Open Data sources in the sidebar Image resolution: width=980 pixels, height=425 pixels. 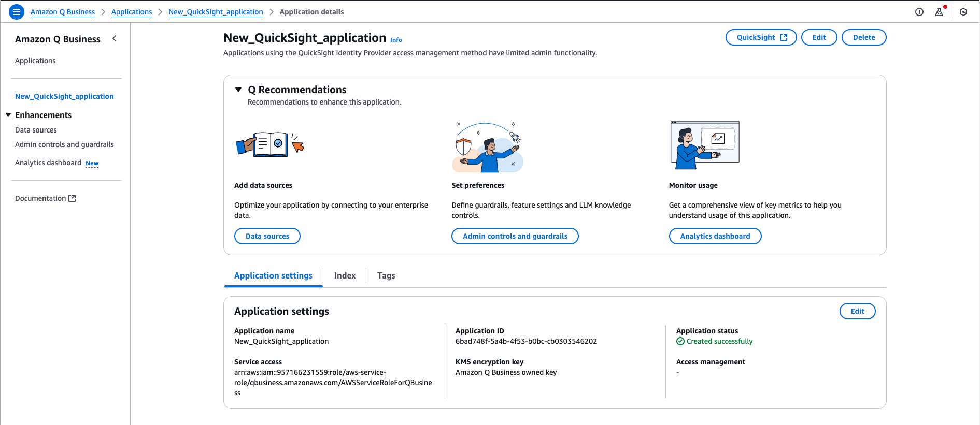(36, 130)
